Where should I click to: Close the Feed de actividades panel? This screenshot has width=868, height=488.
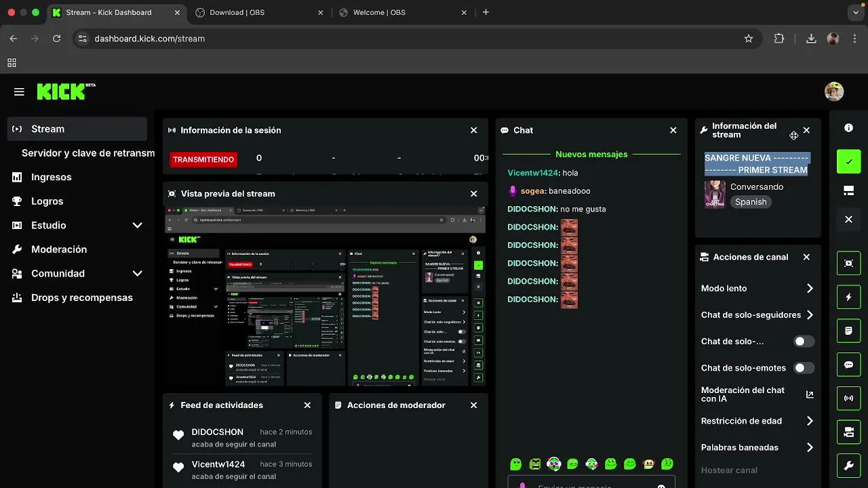307,405
